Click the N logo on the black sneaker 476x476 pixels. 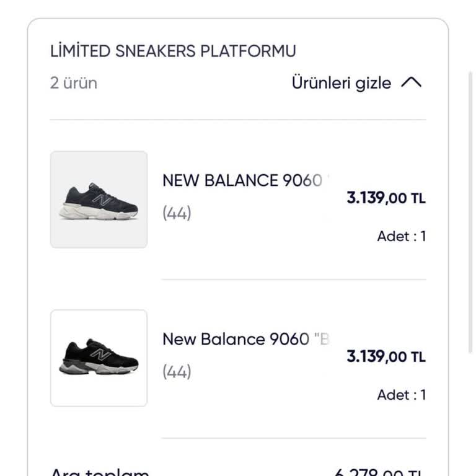click(99, 355)
